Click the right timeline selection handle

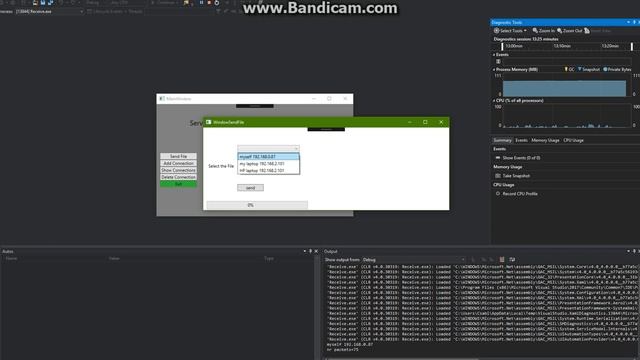pyautogui.click(x=632, y=47)
